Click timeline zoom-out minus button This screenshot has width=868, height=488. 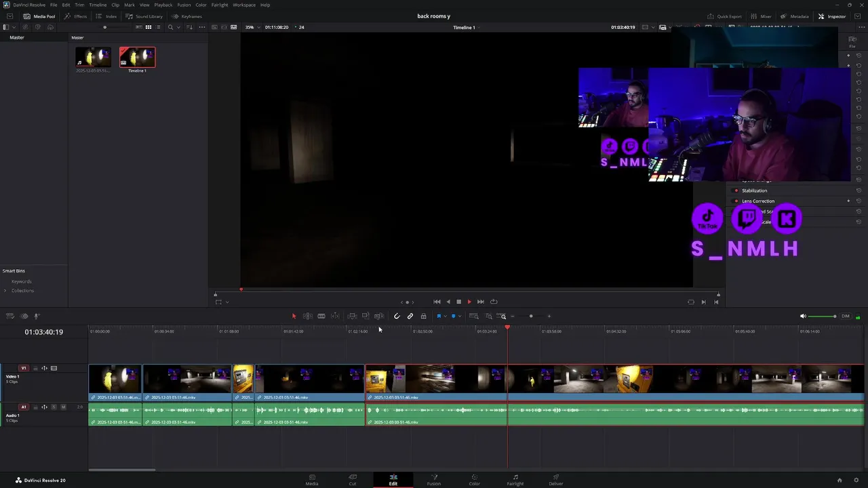tap(513, 316)
